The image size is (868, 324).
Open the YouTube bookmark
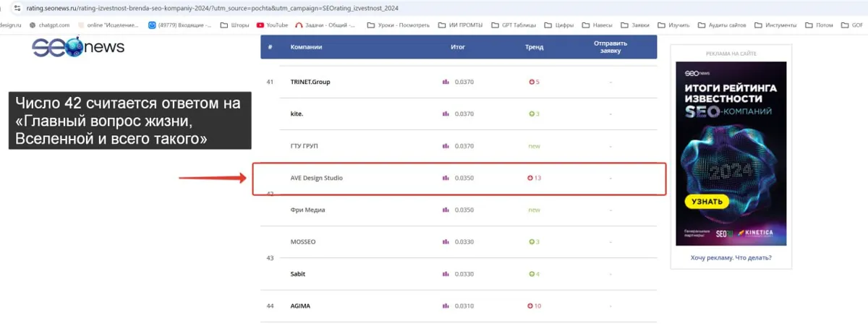pyautogui.click(x=272, y=25)
